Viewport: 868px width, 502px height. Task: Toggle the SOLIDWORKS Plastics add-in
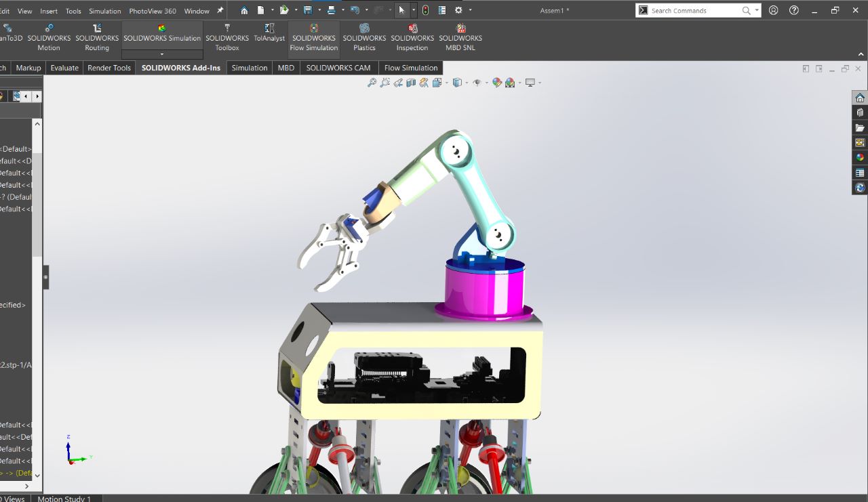tap(364, 38)
